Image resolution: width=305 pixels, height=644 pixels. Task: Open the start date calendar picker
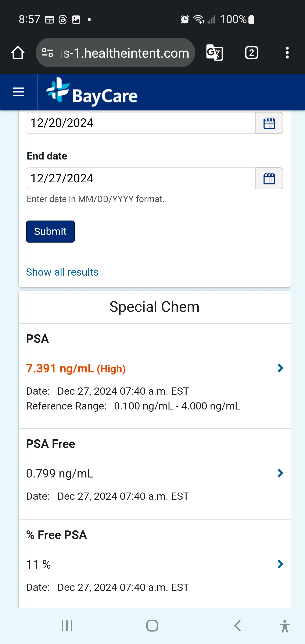click(x=269, y=123)
